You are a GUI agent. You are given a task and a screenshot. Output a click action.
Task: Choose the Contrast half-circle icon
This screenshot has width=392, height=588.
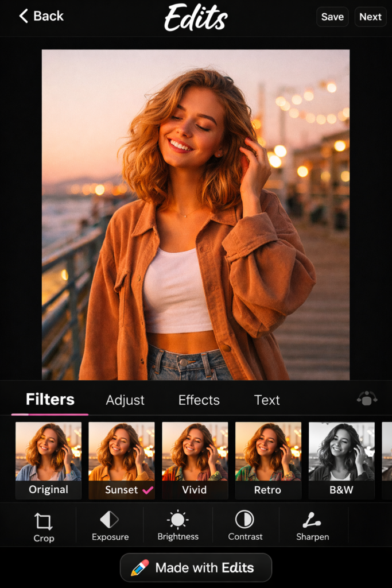(x=245, y=520)
